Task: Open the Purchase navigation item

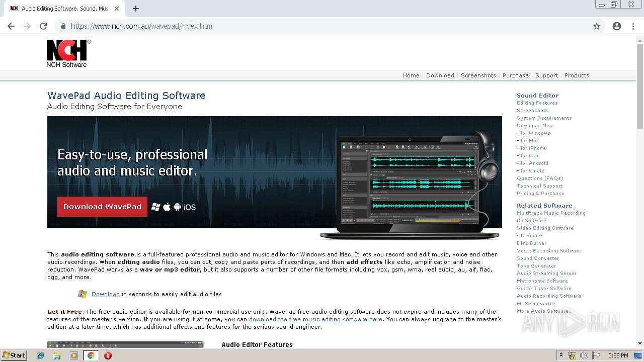Action: pos(516,75)
